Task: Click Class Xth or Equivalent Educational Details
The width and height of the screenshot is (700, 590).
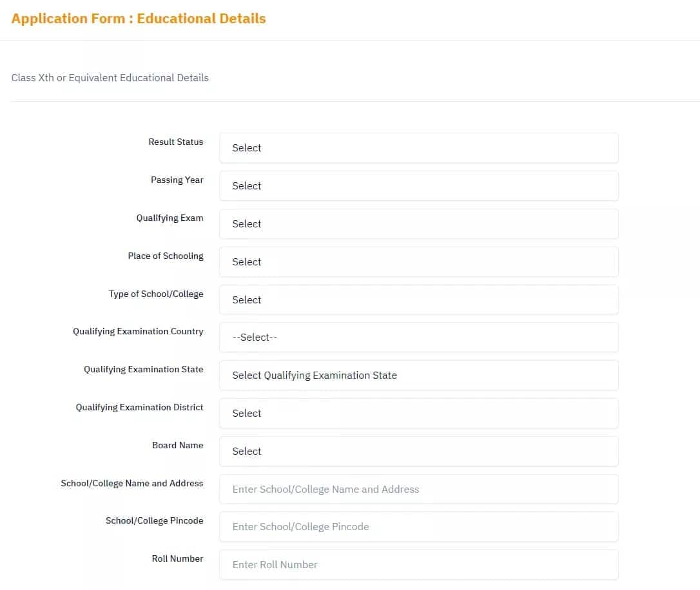Action: point(110,77)
